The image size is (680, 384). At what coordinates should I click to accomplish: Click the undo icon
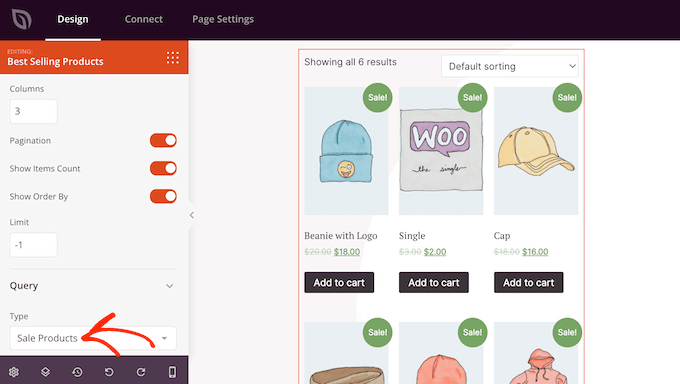click(x=109, y=372)
